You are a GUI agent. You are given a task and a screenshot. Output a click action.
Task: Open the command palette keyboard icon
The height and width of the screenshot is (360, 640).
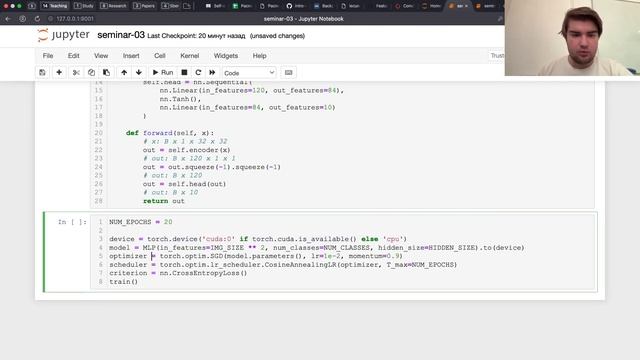(289, 72)
